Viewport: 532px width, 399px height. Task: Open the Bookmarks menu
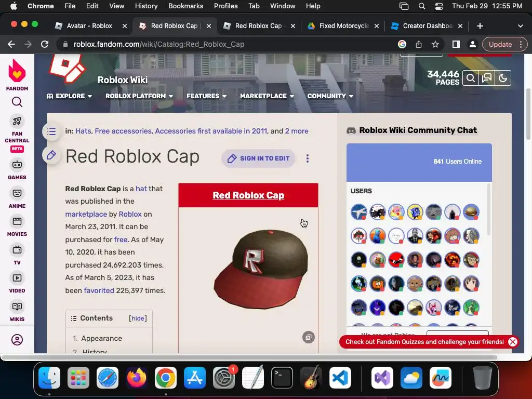click(x=185, y=6)
